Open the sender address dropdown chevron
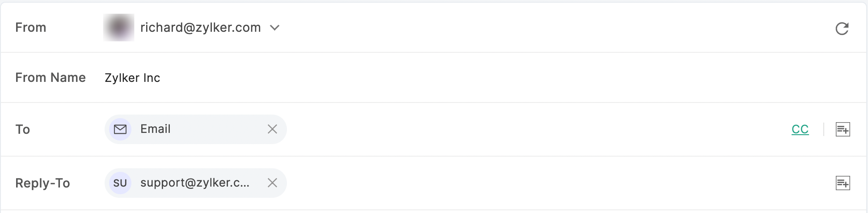This screenshot has width=868, height=213. click(275, 28)
